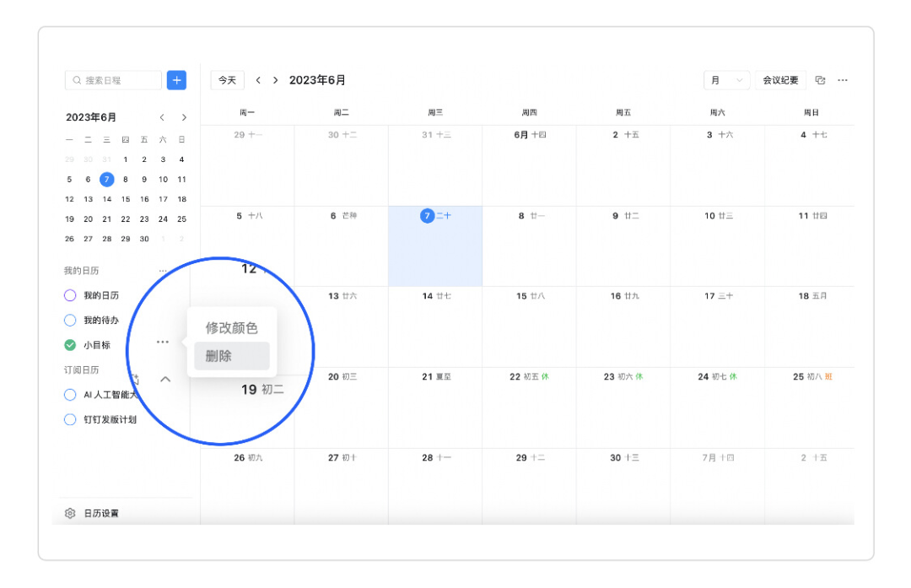This screenshot has height=588, width=911.
Task: Open the more options ellipsis in top-right toolbar
Action: tap(843, 80)
